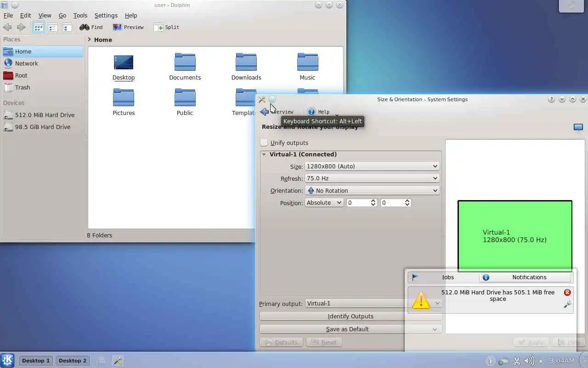
Task: Open the Help menu in Dolphin
Action: click(131, 15)
